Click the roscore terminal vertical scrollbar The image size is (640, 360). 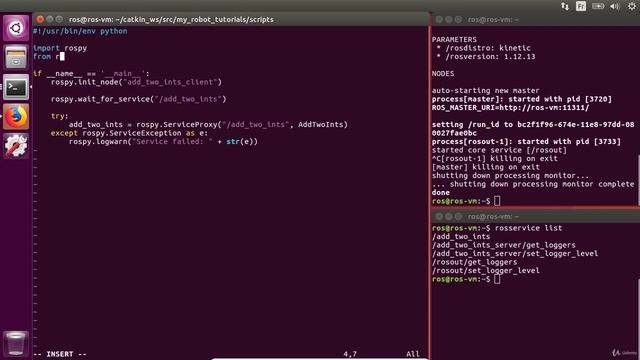638,180
